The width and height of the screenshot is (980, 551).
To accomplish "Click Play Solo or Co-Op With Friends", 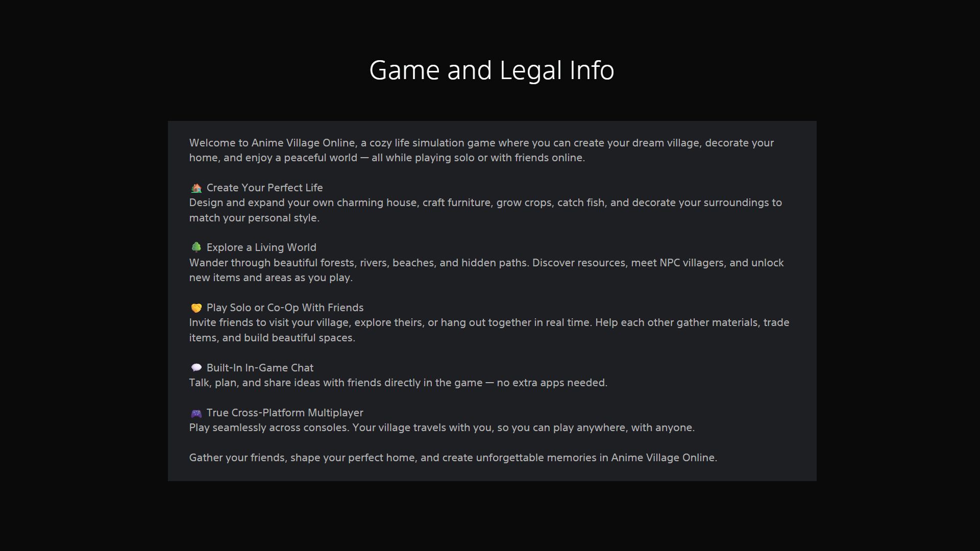I will point(285,308).
